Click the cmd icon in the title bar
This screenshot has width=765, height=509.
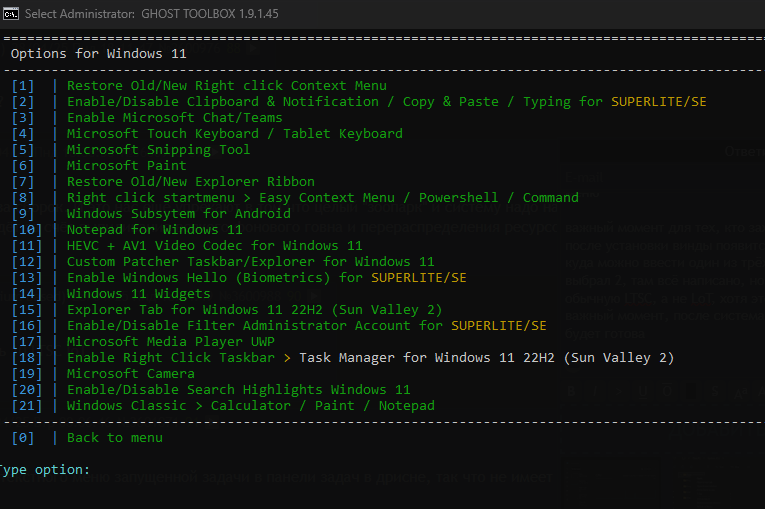[x=11, y=14]
